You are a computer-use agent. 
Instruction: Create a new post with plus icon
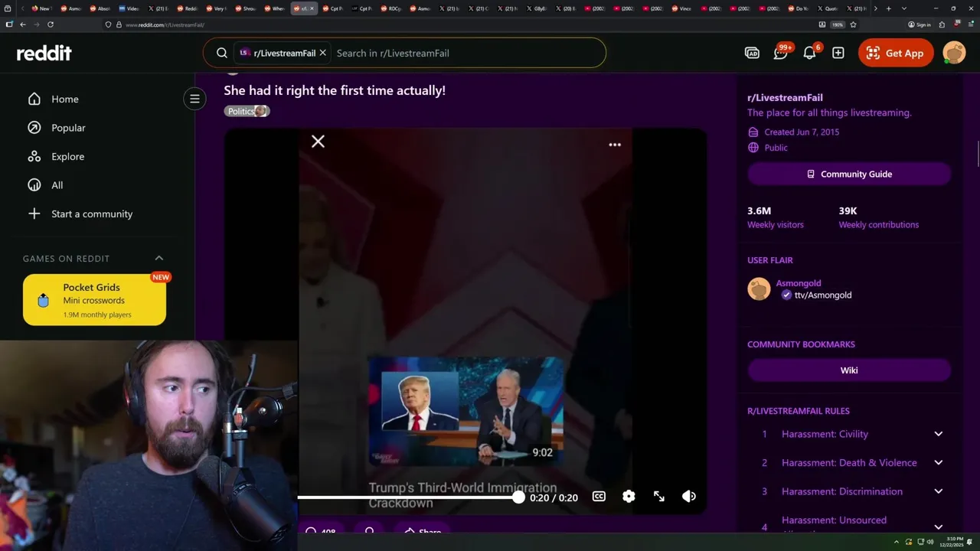click(838, 53)
